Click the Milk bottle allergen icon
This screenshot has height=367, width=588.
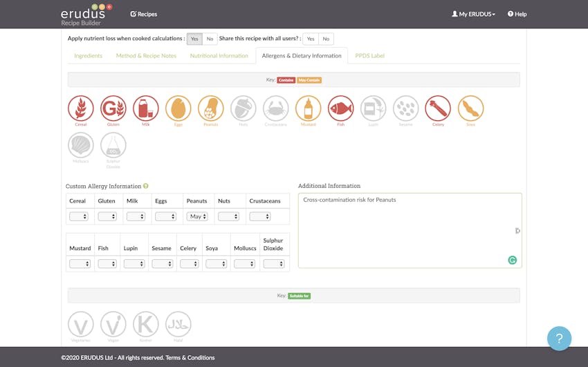click(x=146, y=109)
